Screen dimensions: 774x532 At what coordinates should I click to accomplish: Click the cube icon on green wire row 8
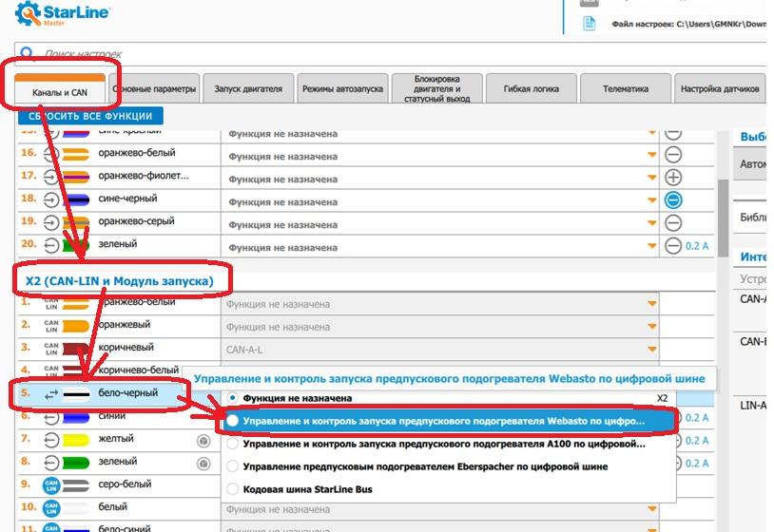(x=203, y=464)
